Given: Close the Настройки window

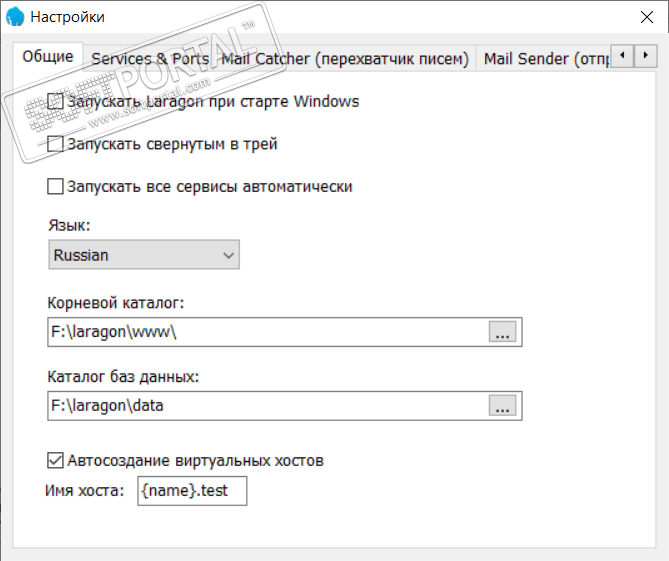Looking at the screenshot, I should click(x=644, y=17).
